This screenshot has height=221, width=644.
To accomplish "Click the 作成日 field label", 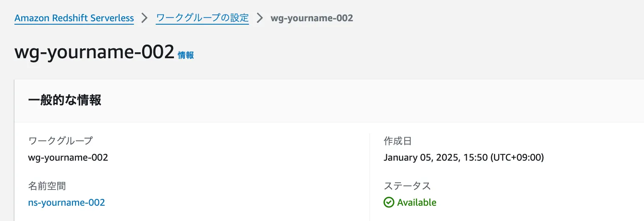I will 398,141.
